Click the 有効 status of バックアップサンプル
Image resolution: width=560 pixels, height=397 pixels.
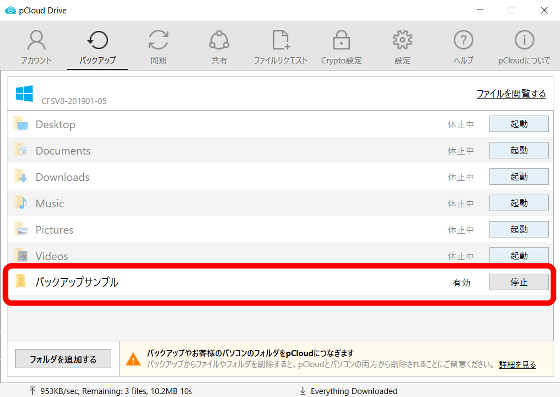(x=461, y=283)
